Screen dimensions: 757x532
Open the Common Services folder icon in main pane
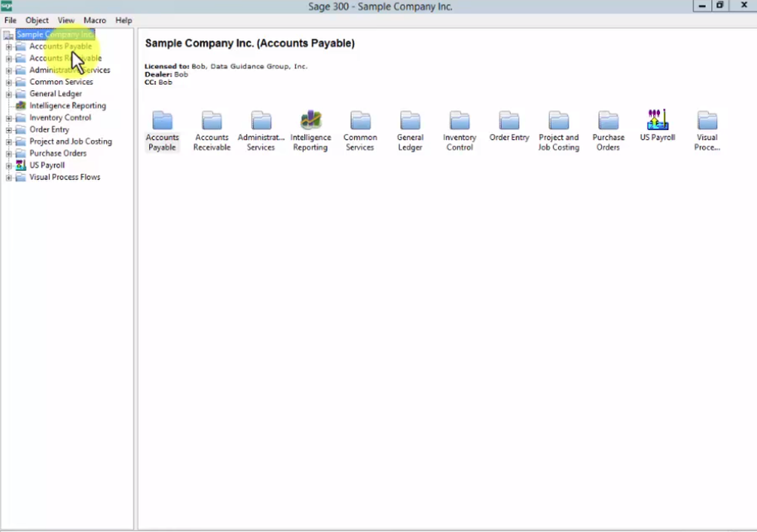360,120
